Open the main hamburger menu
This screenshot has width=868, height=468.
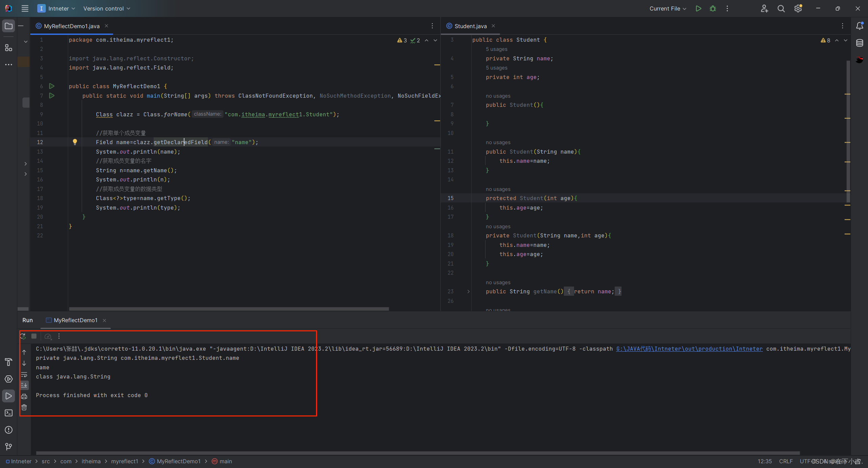pos(25,8)
